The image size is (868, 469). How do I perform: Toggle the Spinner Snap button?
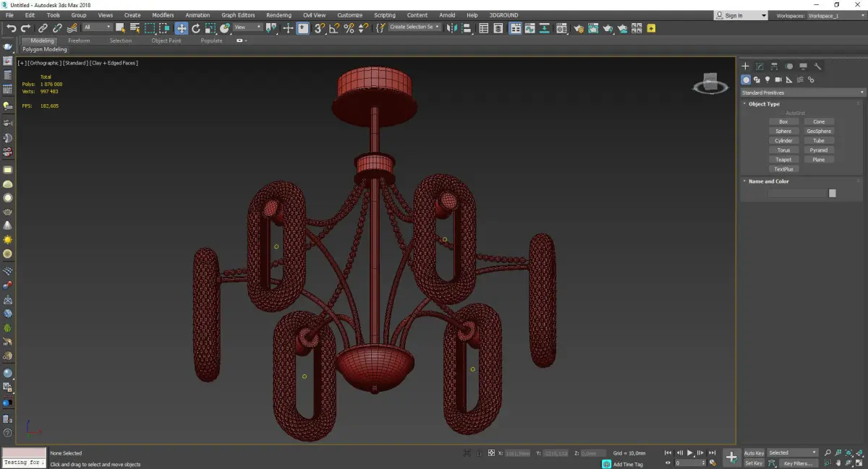364,28
